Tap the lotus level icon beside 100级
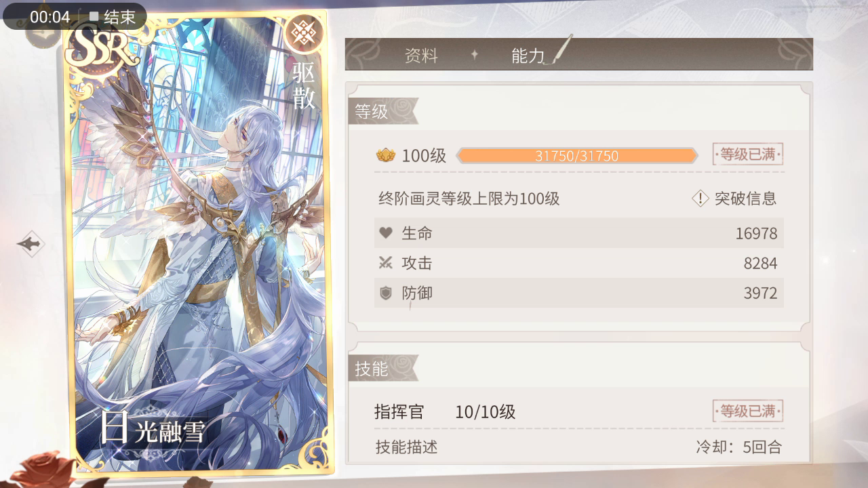Image resolution: width=868 pixels, height=488 pixels. [x=386, y=155]
